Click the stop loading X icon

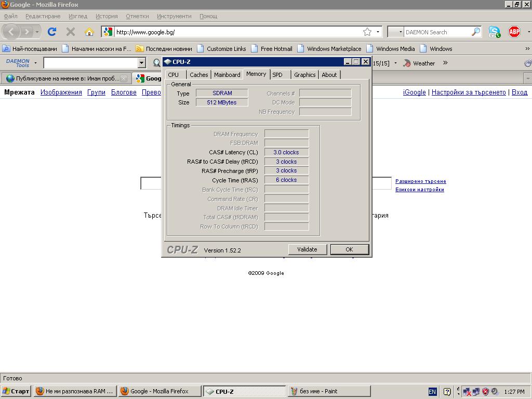coord(71,32)
